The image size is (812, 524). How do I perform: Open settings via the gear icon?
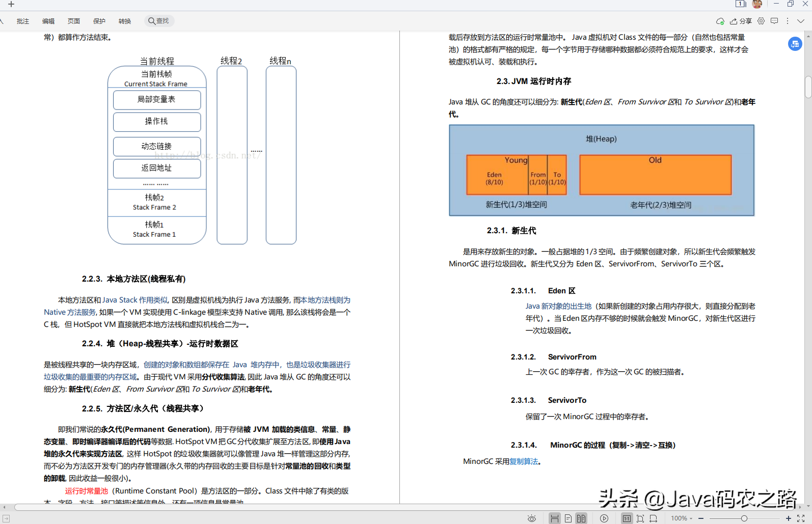(761, 21)
